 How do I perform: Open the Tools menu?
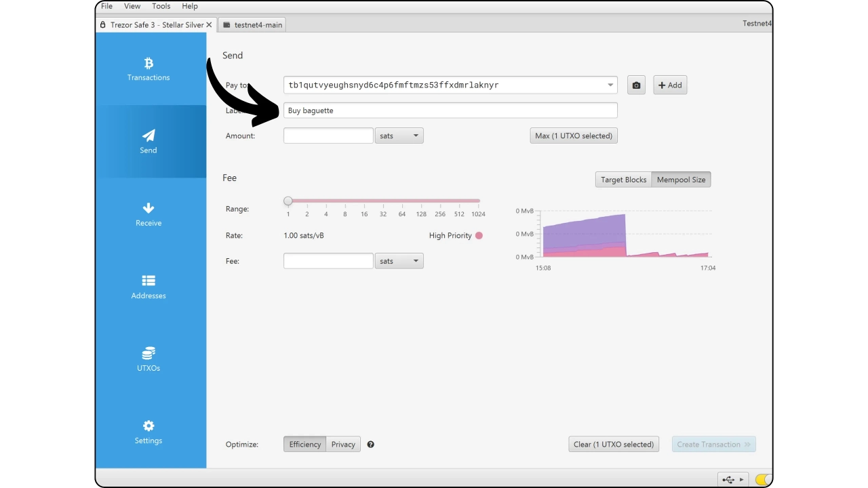pos(161,6)
